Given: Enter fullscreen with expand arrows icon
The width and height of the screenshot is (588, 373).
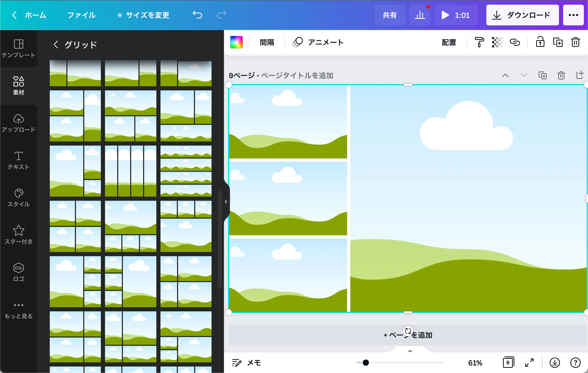Looking at the screenshot, I should (x=529, y=363).
